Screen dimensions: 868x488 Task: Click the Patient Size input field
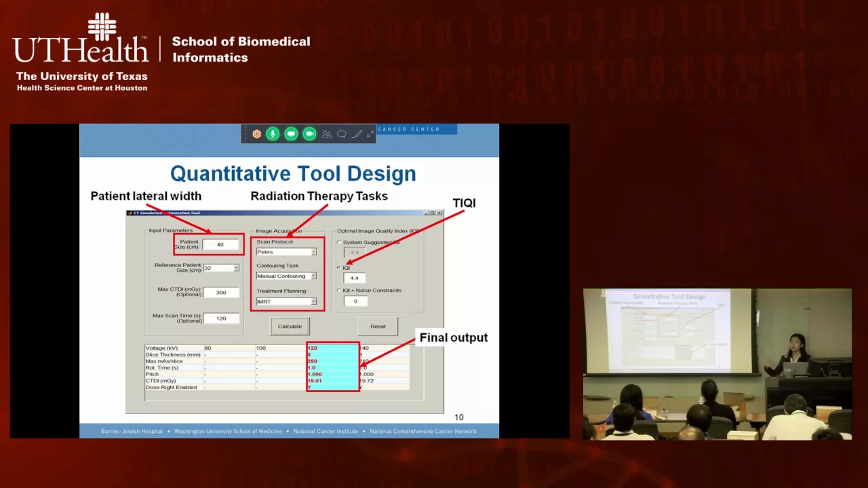220,244
